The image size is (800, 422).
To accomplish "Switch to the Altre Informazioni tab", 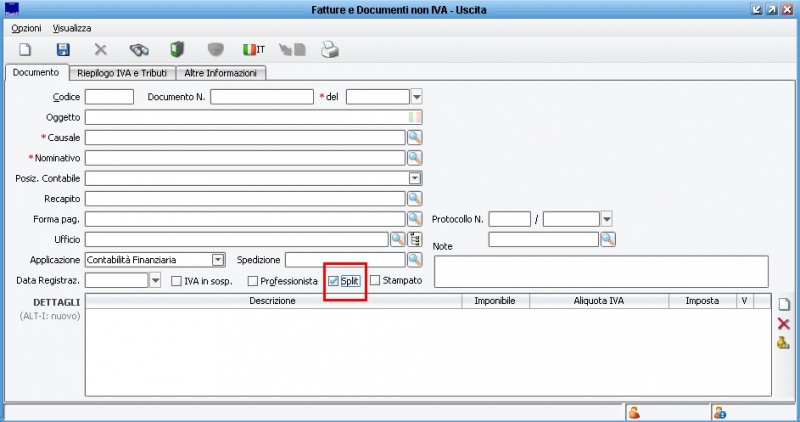I will coord(220,73).
